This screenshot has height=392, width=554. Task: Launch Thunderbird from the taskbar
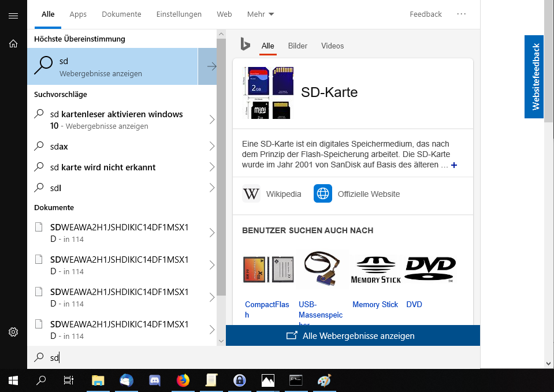click(x=126, y=380)
